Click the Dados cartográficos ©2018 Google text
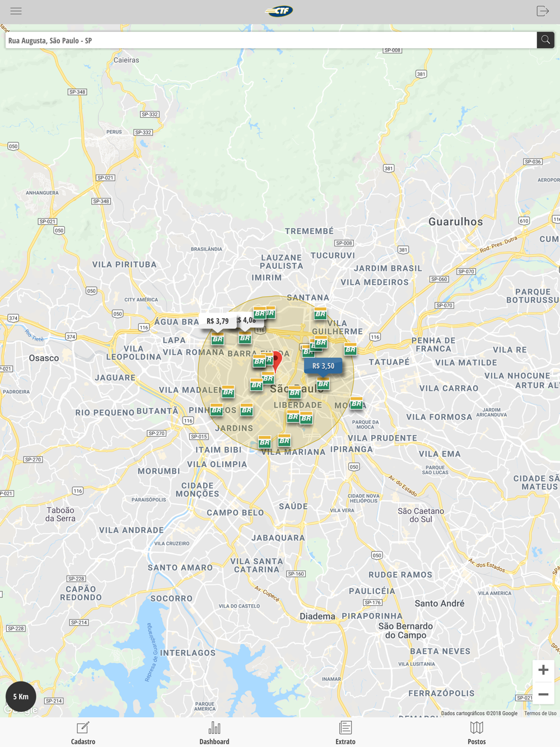The image size is (560, 747). (479, 713)
